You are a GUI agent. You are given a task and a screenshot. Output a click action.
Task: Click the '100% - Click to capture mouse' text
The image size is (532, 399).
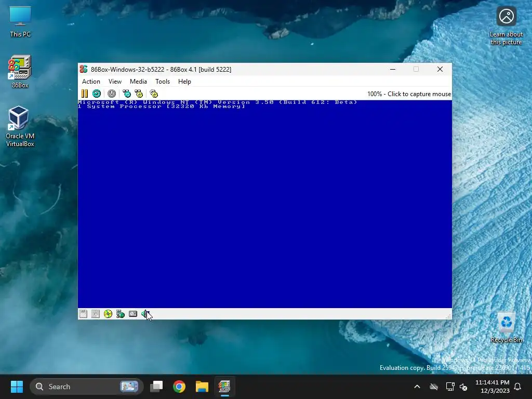click(409, 94)
